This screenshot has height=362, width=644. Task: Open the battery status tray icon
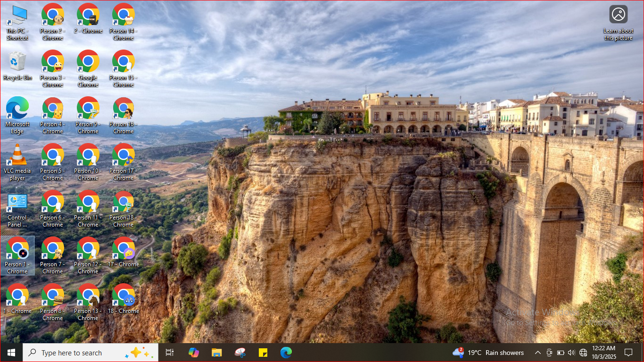(x=561, y=353)
